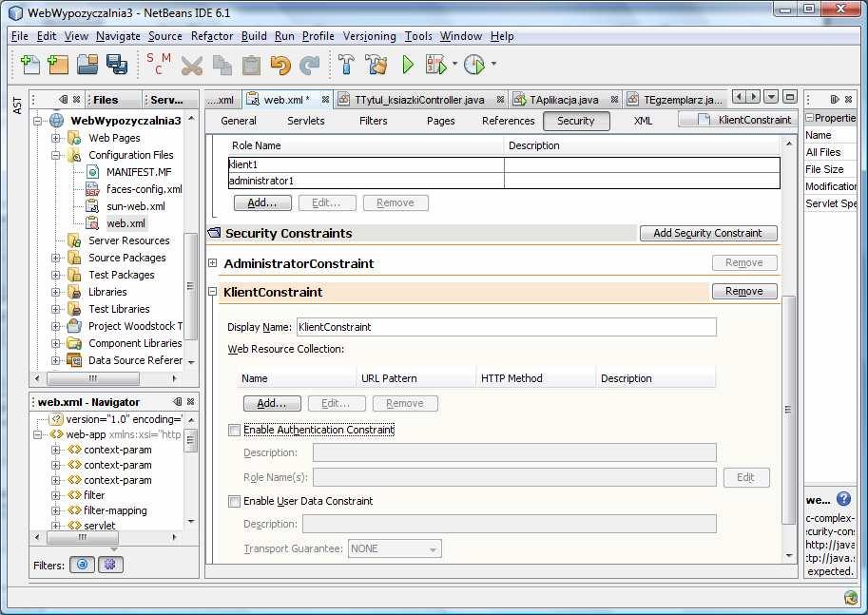Select the administrator1 role row
The width and height of the screenshot is (868, 615).
[504, 181]
